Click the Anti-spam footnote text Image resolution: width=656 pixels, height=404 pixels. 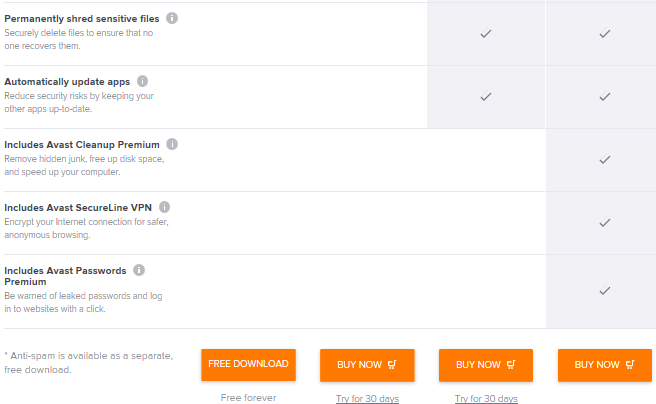click(x=88, y=363)
